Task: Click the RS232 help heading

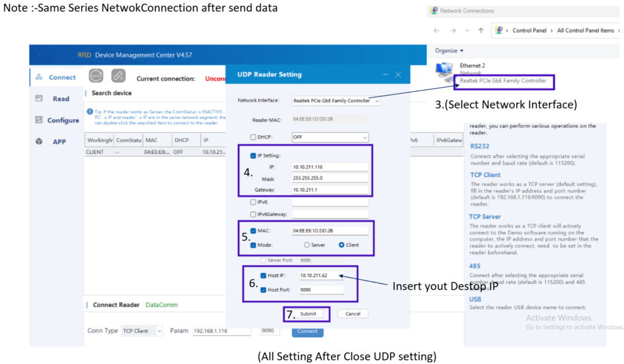Action: pos(480,146)
